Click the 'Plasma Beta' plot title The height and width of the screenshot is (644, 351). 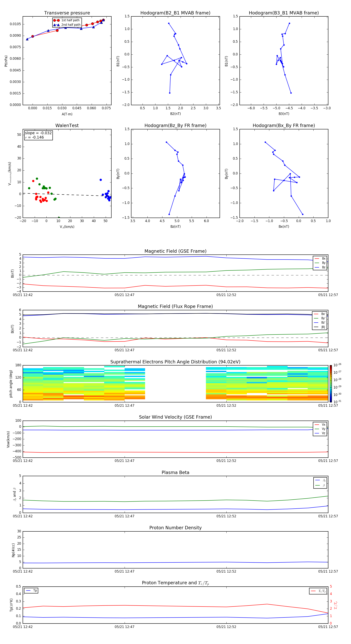pyautogui.click(x=175, y=472)
